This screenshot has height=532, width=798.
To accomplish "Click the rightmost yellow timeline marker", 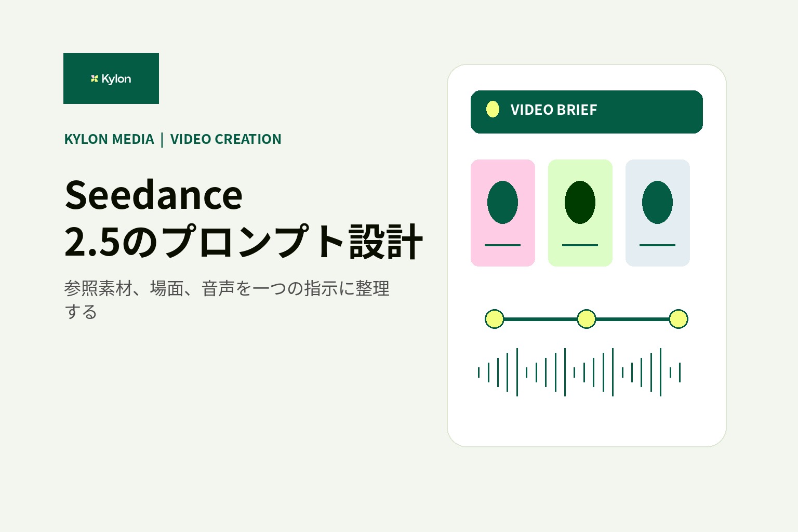I will tap(679, 319).
